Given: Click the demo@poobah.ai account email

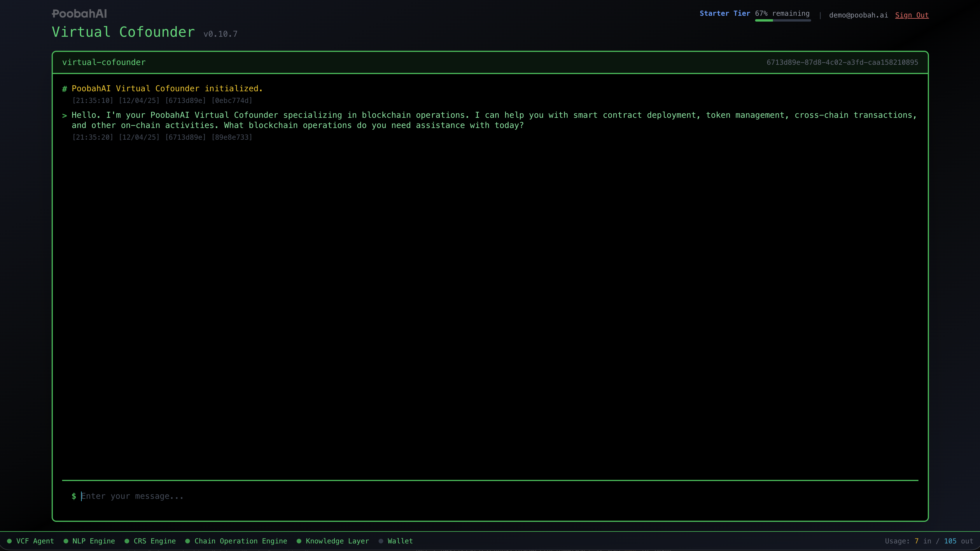Looking at the screenshot, I should (x=858, y=15).
